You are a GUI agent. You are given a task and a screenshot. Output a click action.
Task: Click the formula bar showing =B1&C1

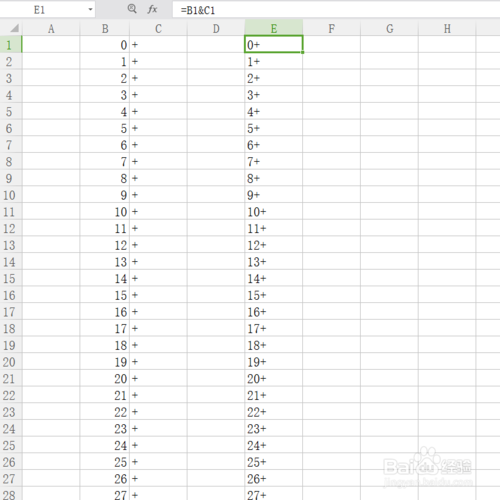tap(336, 10)
